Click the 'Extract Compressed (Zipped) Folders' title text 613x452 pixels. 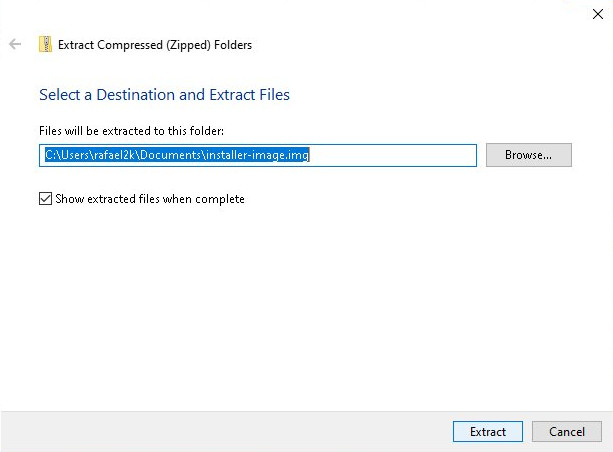tap(155, 44)
